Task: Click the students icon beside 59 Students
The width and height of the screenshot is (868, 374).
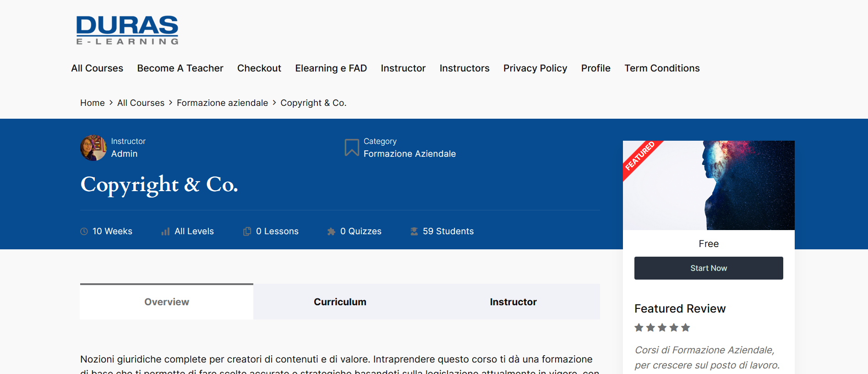Action: pyautogui.click(x=414, y=231)
